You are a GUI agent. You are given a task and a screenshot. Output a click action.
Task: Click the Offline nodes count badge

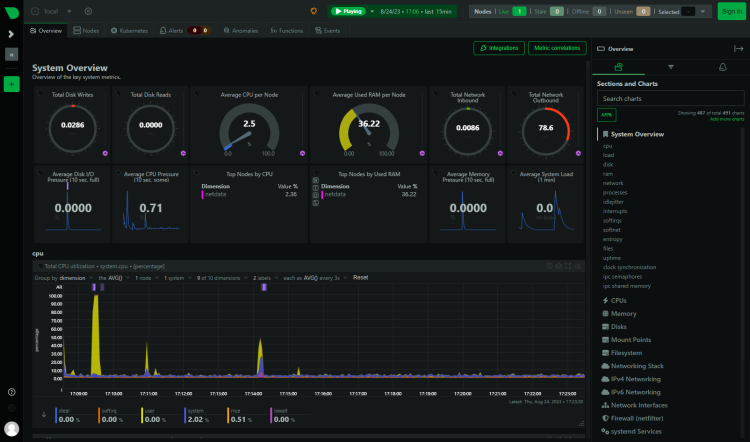(599, 11)
